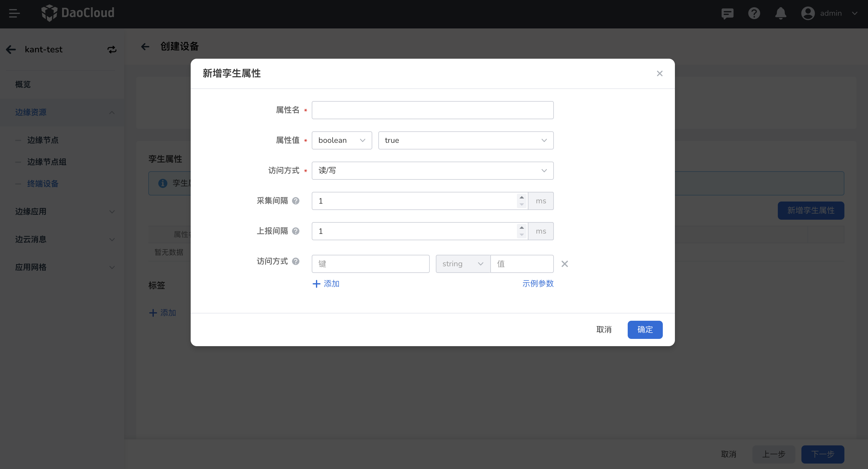Click the 下一步 button
The width and height of the screenshot is (868, 469).
[822, 454]
